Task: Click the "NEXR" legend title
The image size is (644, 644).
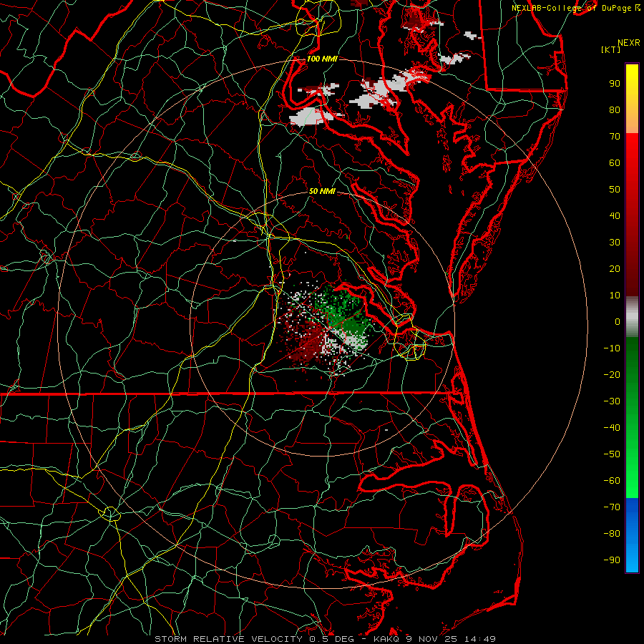Action: pyautogui.click(x=629, y=43)
